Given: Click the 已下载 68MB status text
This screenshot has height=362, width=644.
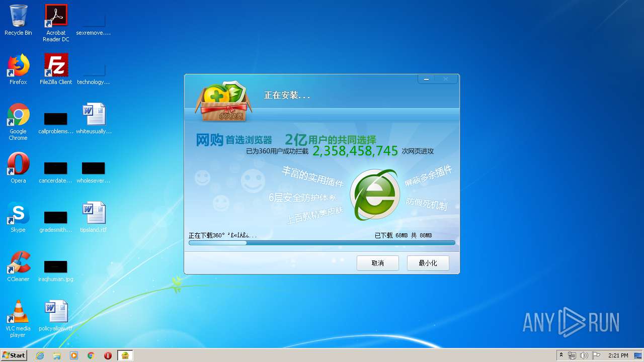Looking at the screenshot, I should 404,235.
